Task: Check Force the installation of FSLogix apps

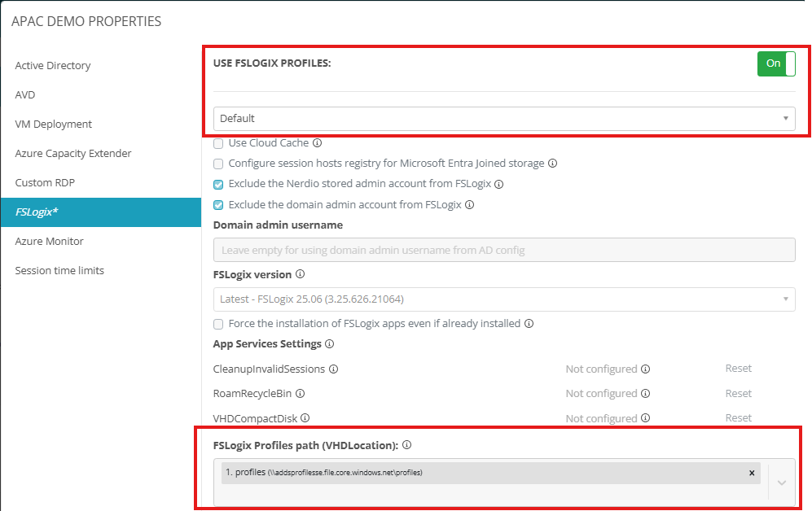Action: coord(218,324)
